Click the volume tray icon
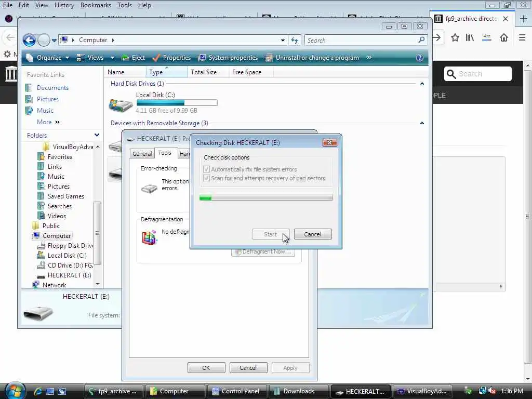The width and height of the screenshot is (532, 399). (493, 391)
